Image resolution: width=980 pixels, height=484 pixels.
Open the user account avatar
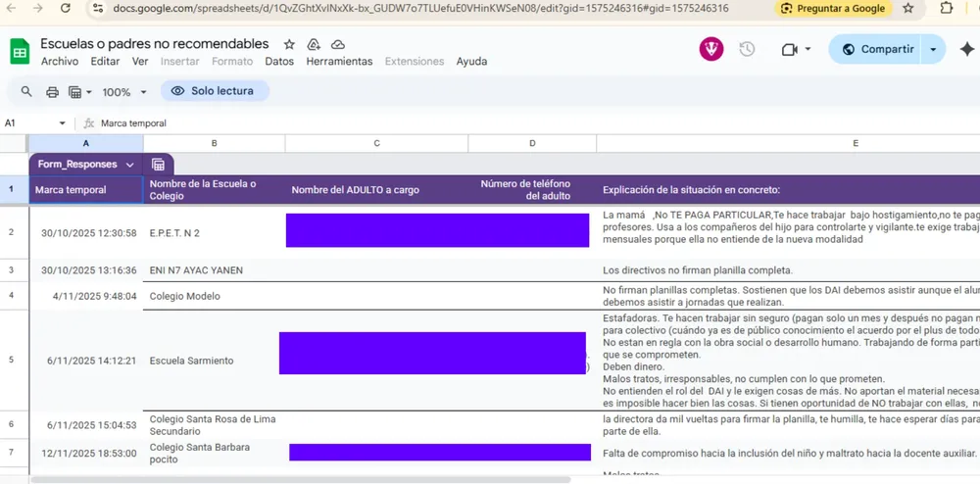[711, 49]
